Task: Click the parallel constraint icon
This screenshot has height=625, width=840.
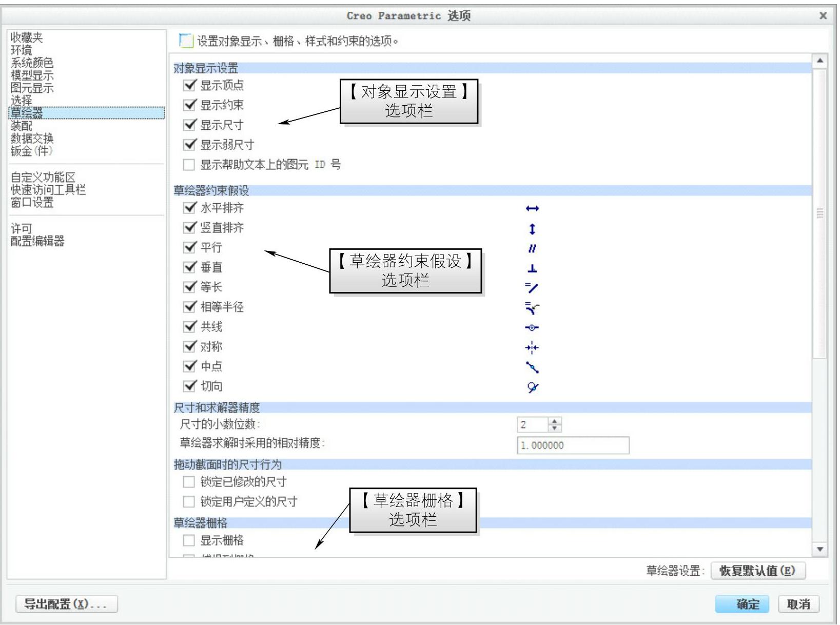Action: [532, 248]
